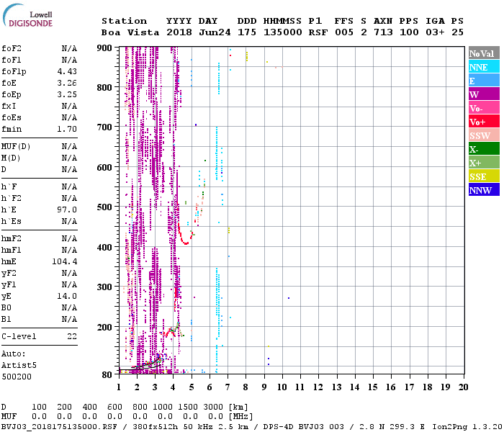Select the X+ light green legend swatch
This screenshot has width=504, height=432.
coord(484,162)
